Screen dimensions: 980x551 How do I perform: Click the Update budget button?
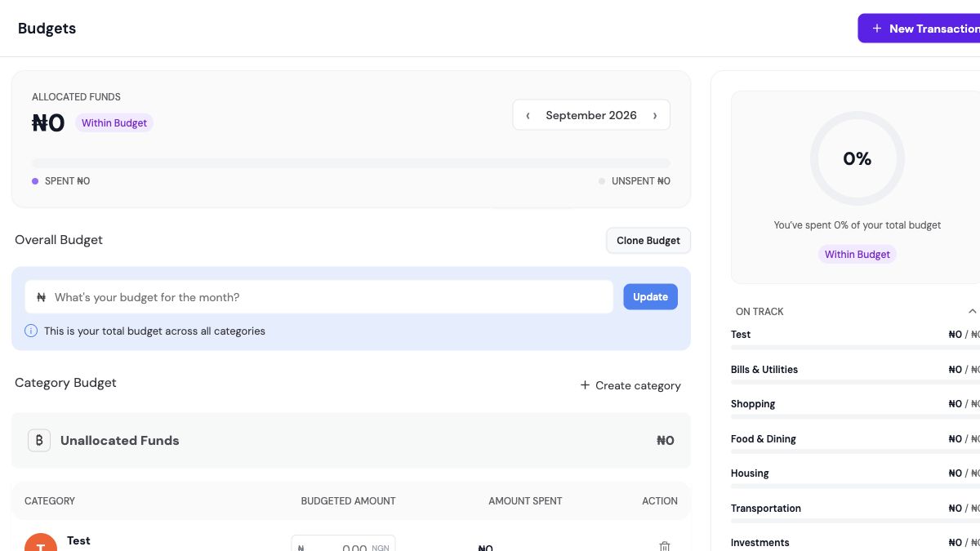(650, 297)
